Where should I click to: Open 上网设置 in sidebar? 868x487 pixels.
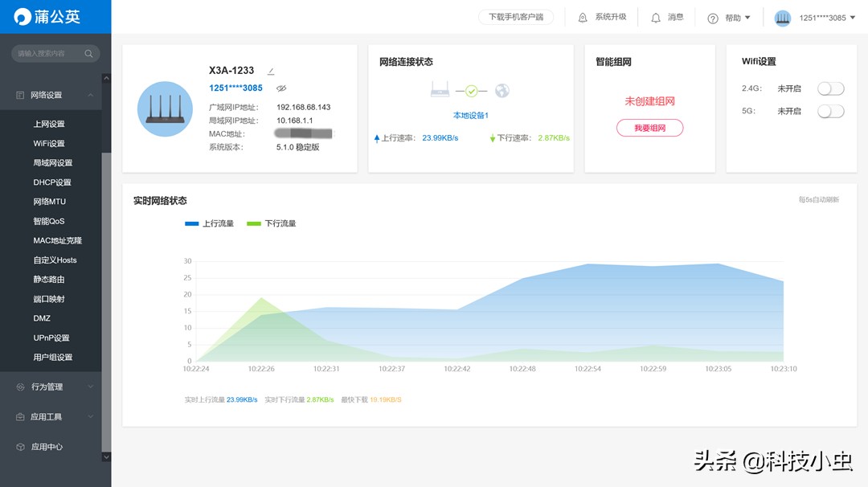coord(49,124)
